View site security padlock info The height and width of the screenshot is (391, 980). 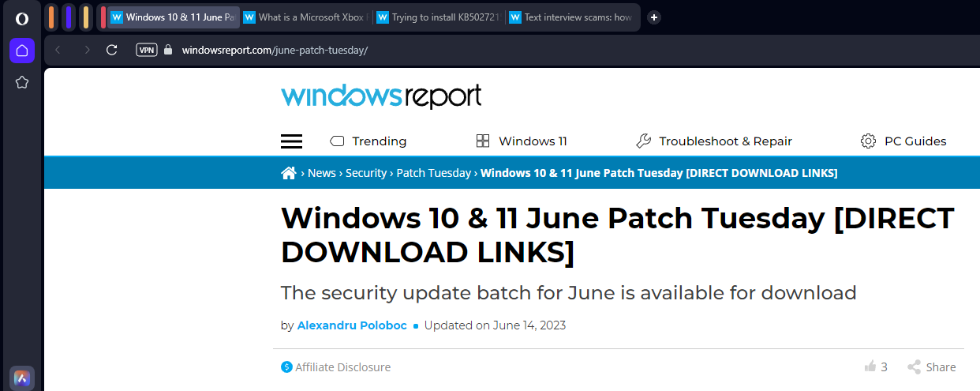pos(167,50)
